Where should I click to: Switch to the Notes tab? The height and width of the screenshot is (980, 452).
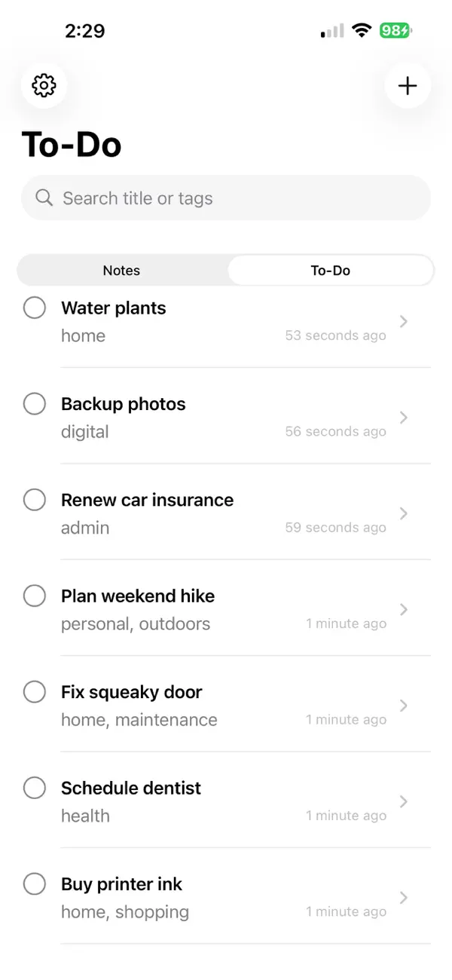[x=121, y=270]
